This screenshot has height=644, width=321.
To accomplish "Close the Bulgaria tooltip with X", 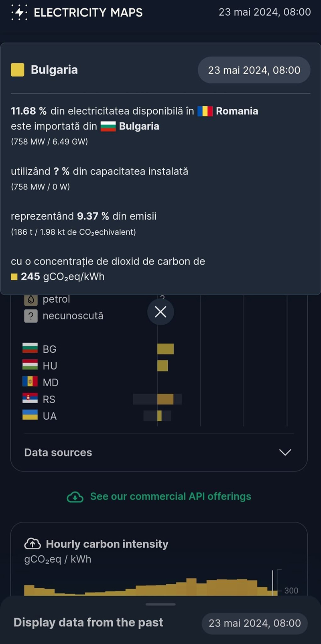I will click(x=160, y=312).
